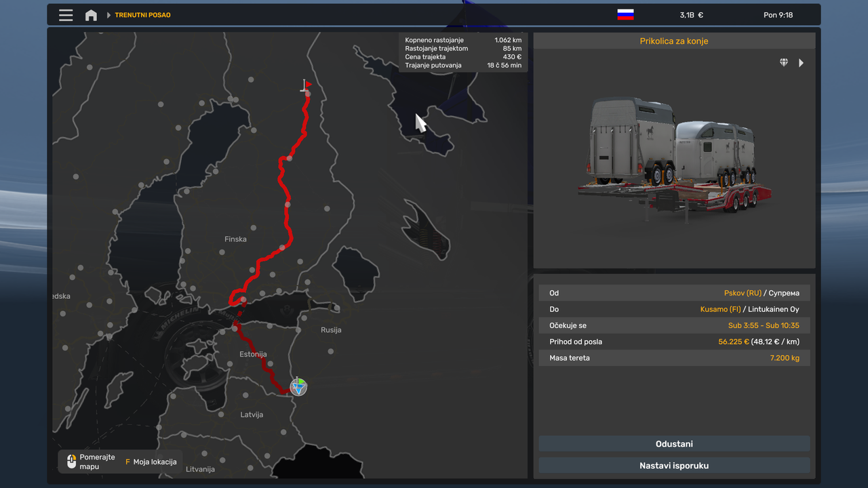
Task: Click Odustani to cancel the job
Action: 674,444
